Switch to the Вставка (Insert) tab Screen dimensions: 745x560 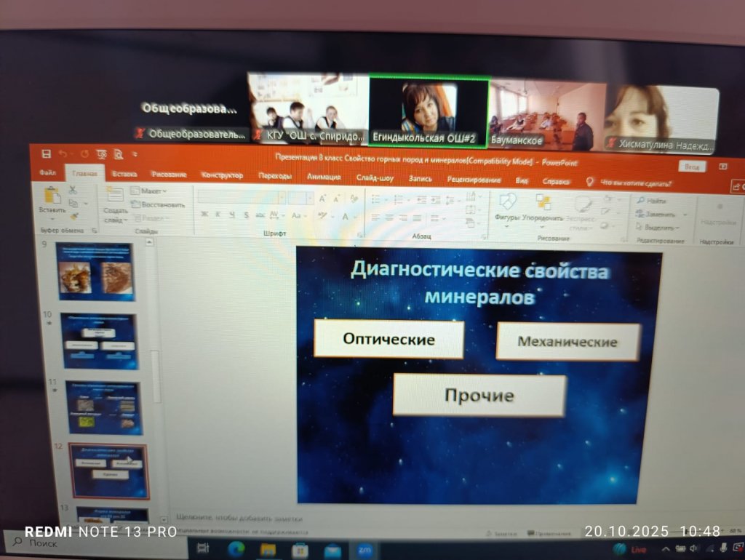[x=124, y=175]
